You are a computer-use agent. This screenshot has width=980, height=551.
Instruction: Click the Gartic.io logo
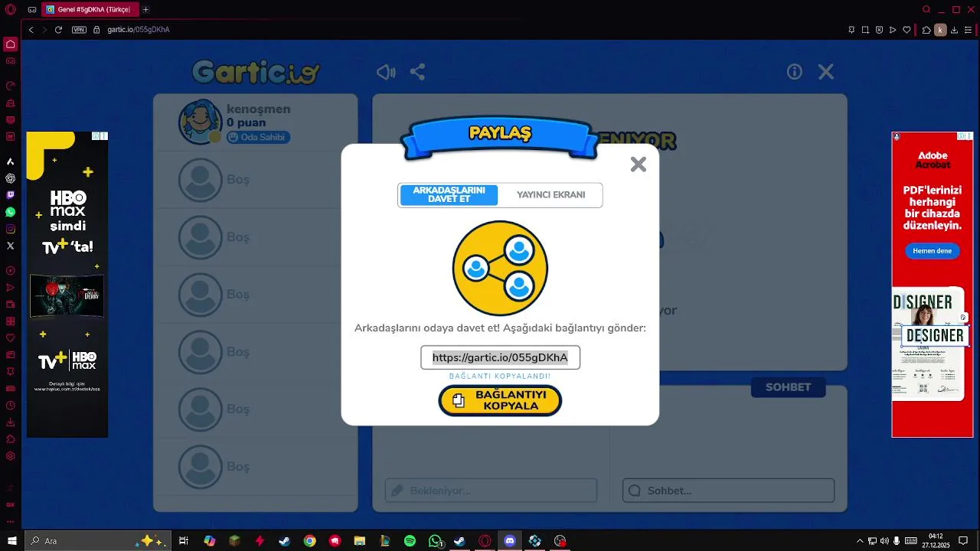[256, 72]
